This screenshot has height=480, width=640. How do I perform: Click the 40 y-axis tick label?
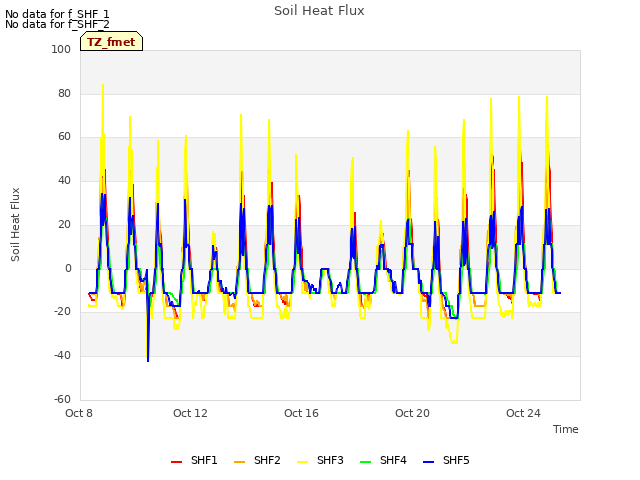pos(64,181)
